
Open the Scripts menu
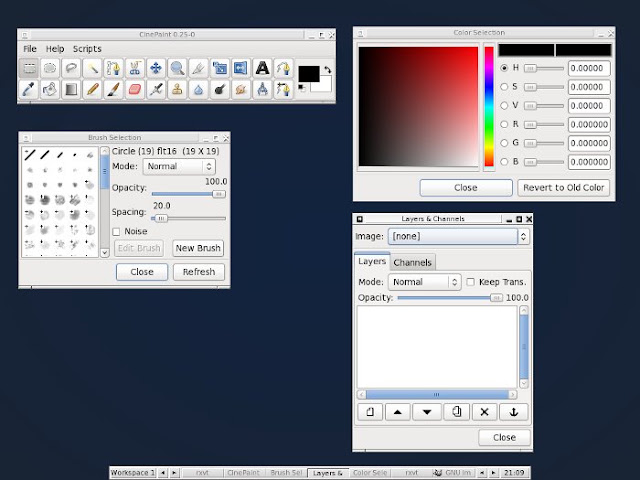tap(87, 49)
